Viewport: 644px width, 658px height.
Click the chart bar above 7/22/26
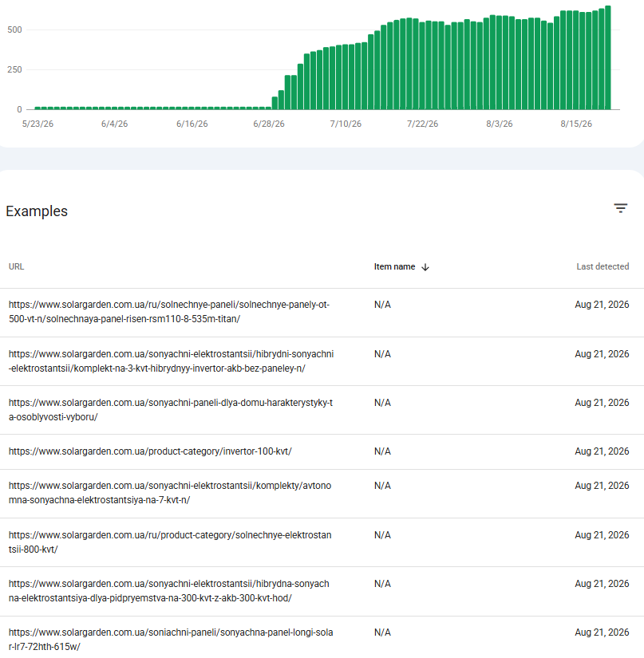pos(422,66)
